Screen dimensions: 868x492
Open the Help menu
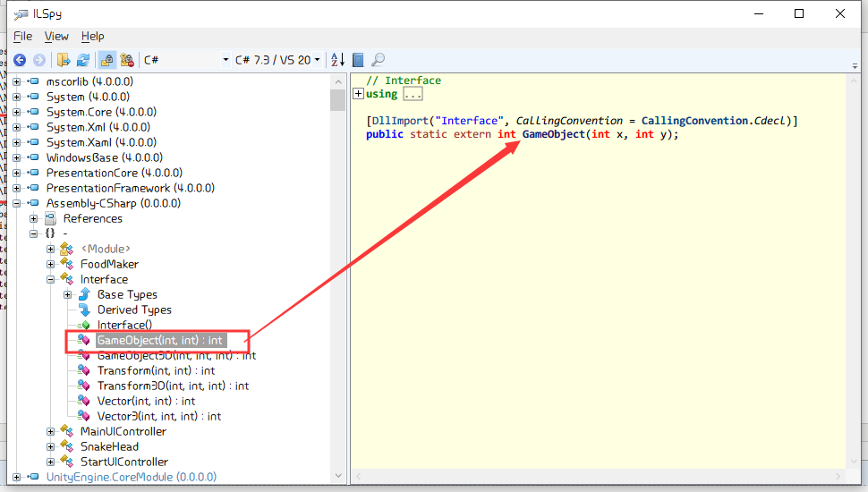click(92, 36)
